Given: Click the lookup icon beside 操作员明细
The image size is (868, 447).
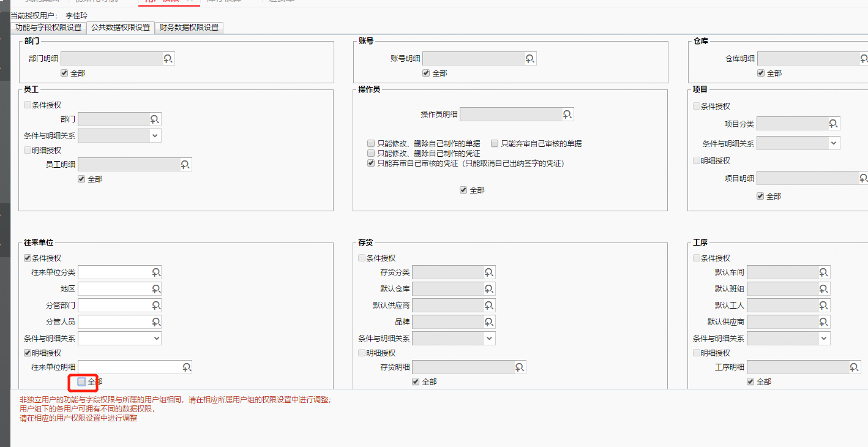Looking at the screenshot, I should (567, 115).
